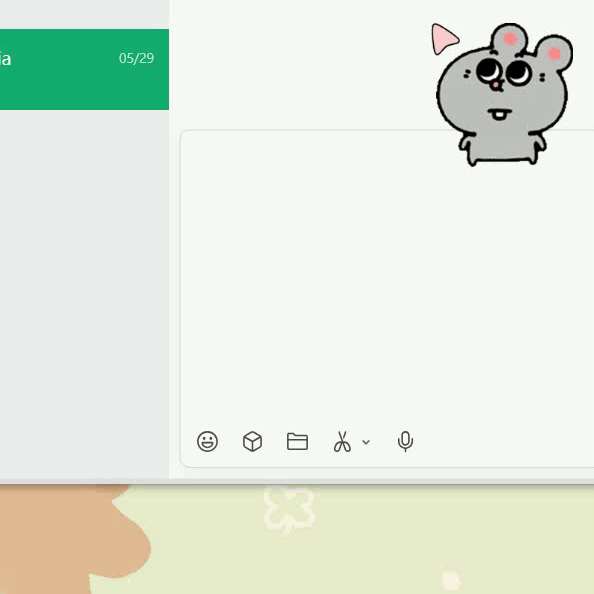The width and height of the screenshot is (594, 594).
Task: Open the emoji picker
Action: (207, 441)
